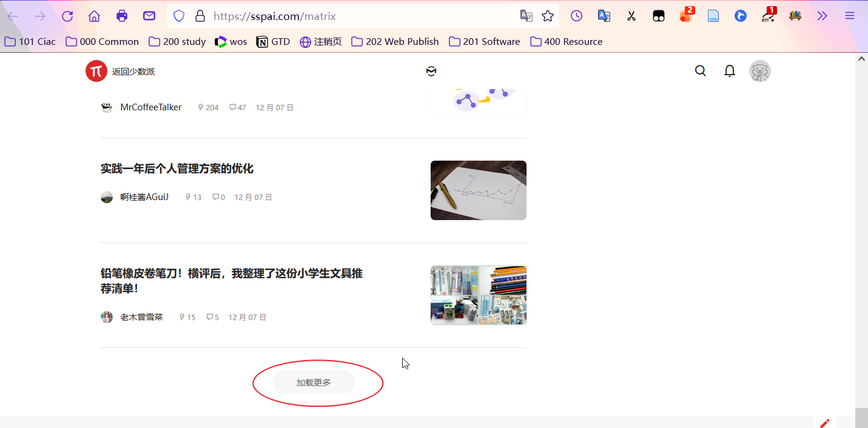Click the scissors web clipper extension icon
Viewport: 868px width, 428px height.
click(x=631, y=16)
